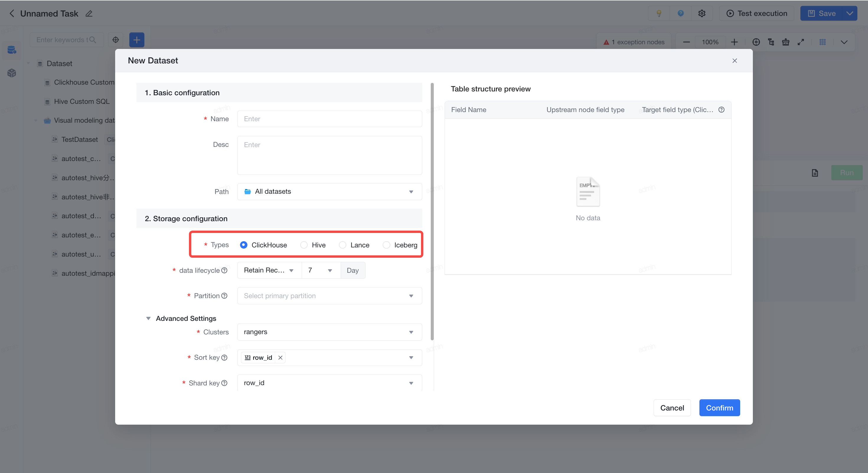Screen dimensions: 868x473
Task: Click the help icon beside Partition label
Action: 224,295
